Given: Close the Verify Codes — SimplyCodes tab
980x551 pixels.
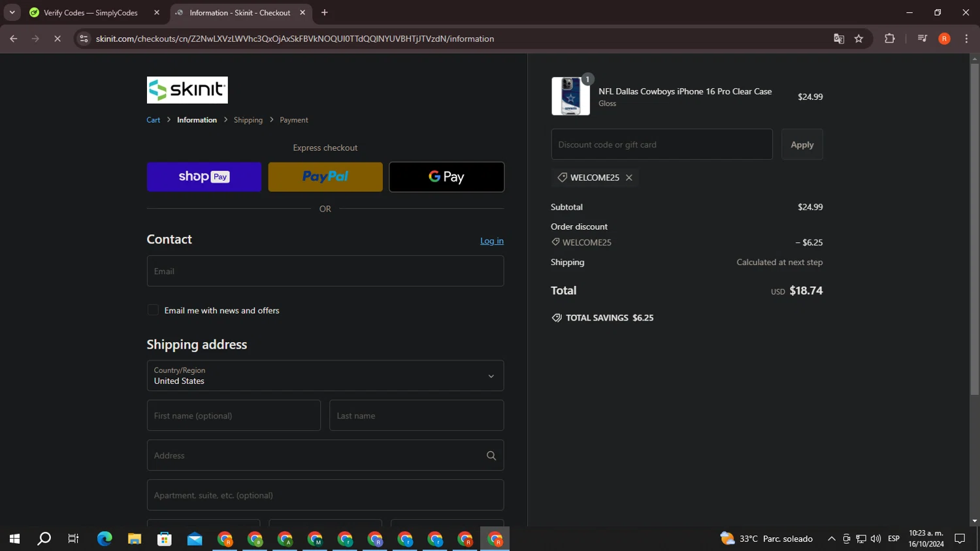Looking at the screenshot, I should coord(157,12).
